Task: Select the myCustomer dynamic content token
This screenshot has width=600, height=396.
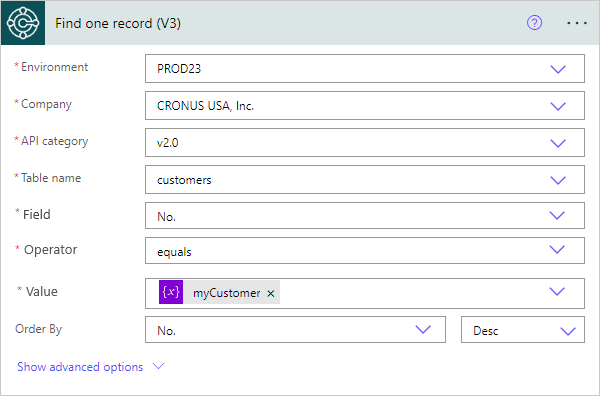Action: coord(227,293)
